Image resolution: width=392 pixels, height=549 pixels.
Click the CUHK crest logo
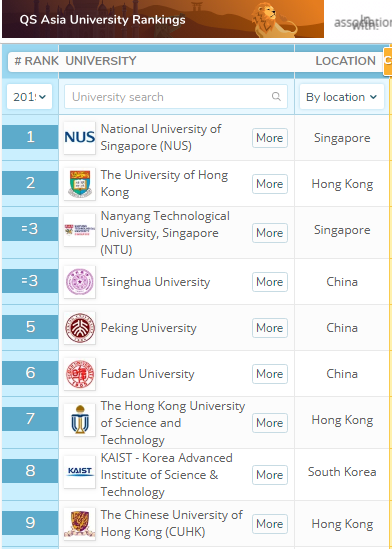click(x=79, y=524)
